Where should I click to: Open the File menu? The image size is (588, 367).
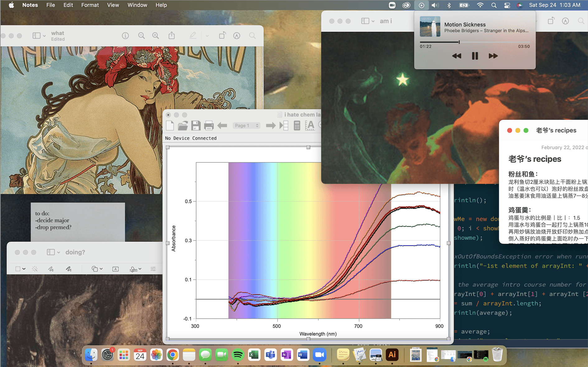(51, 5)
